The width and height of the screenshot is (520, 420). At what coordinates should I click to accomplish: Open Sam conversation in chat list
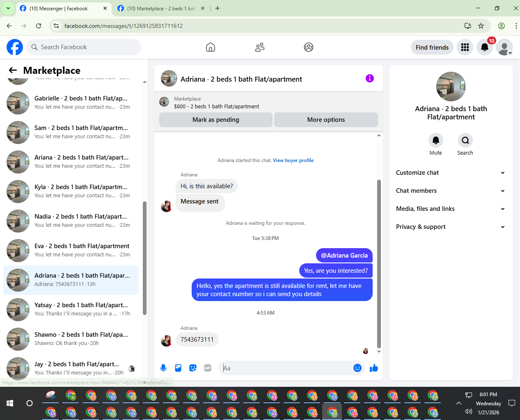click(x=71, y=132)
